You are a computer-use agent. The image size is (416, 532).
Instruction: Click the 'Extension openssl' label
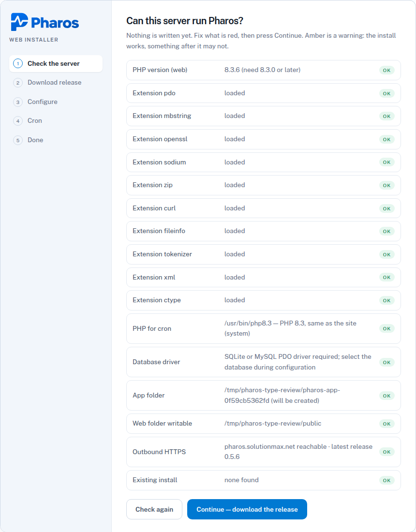point(160,139)
